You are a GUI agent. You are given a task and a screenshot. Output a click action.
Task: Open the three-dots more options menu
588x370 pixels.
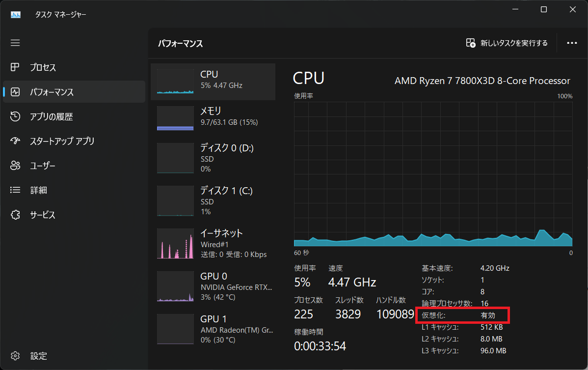coord(572,43)
